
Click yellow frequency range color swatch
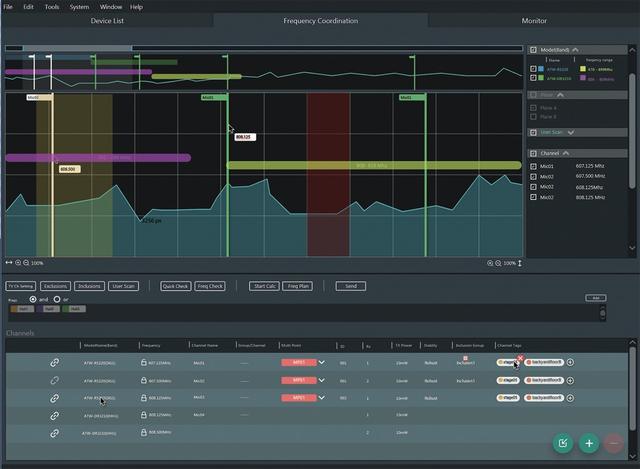coord(583,69)
